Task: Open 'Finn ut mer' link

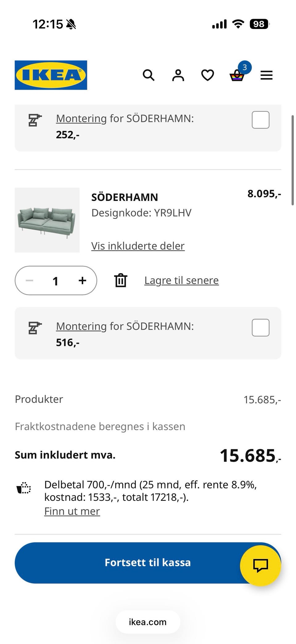Action: (72, 511)
